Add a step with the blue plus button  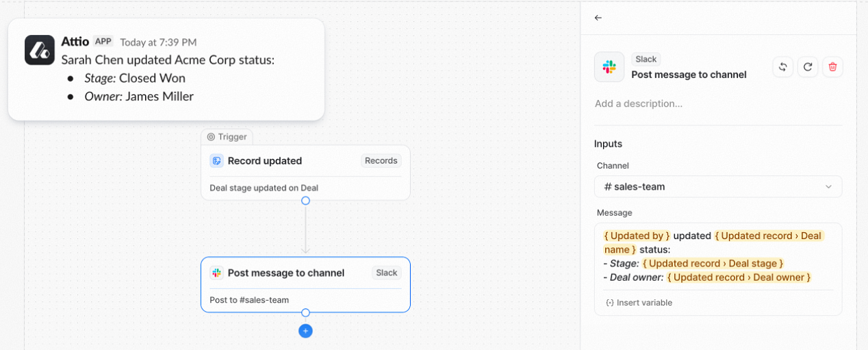306,331
